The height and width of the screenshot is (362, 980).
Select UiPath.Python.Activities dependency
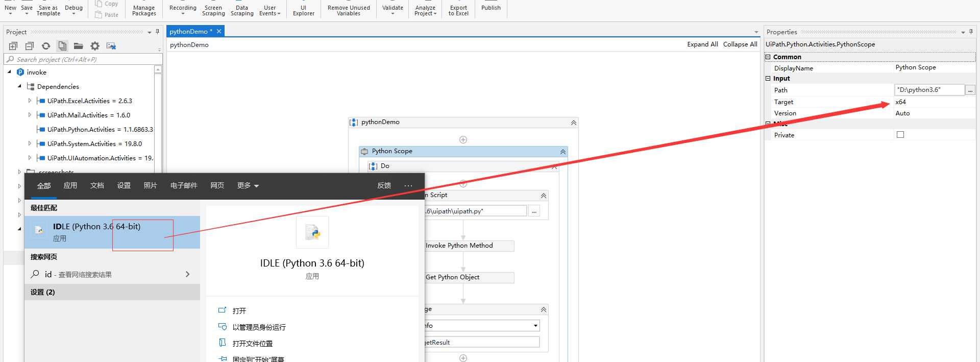tap(100, 129)
